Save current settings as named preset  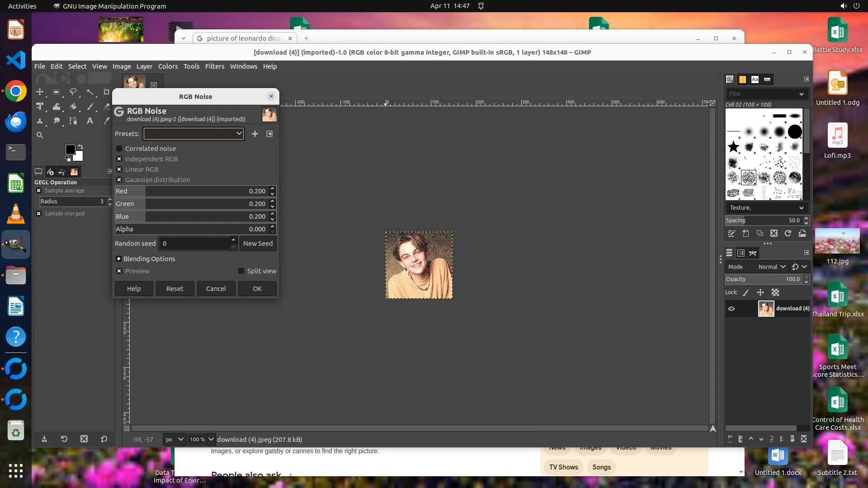[x=255, y=134]
